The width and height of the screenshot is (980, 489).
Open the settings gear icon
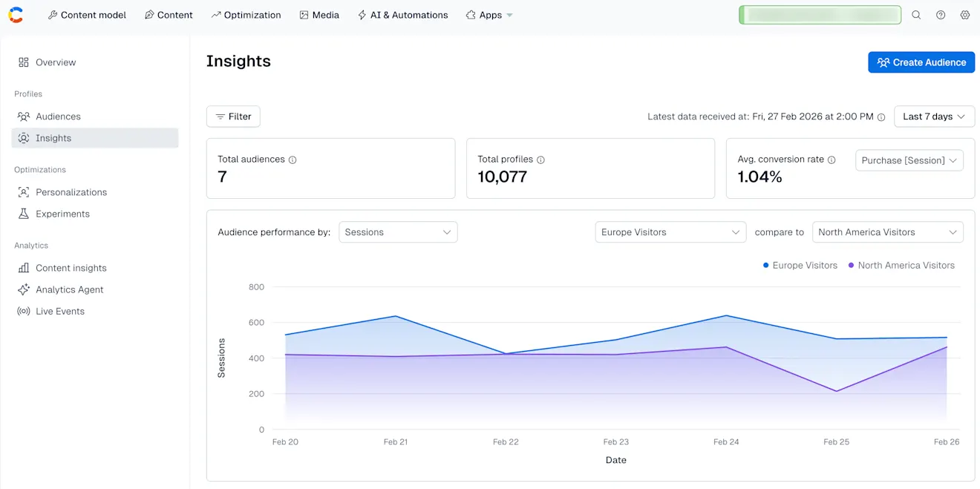point(965,14)
